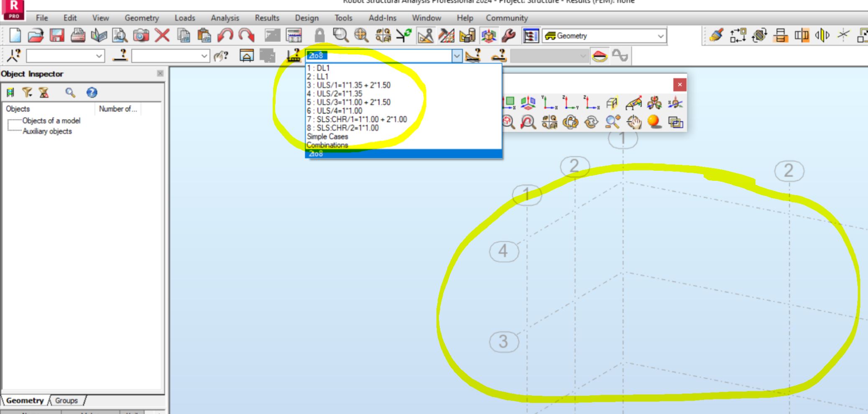Viewport: 868px width, 414px height.
Task: Click the Objects column header
Action: (x=49, y=109)
